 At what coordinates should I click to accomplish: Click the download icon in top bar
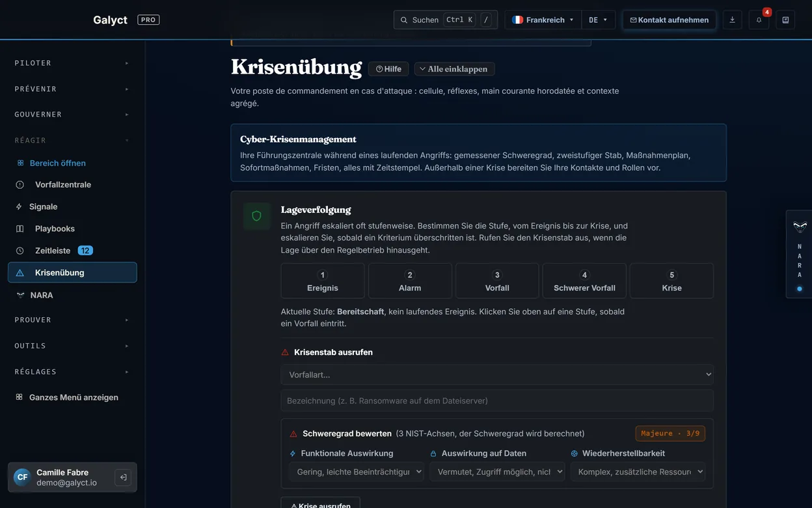(732, 20)
